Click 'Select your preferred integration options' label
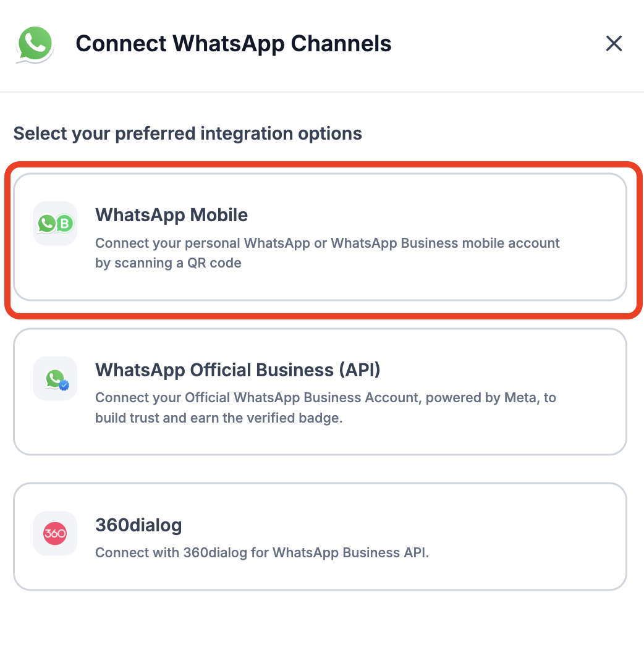The width and height of the screenshot is (644, 645). pyautogui.click(x=187, y=133)
